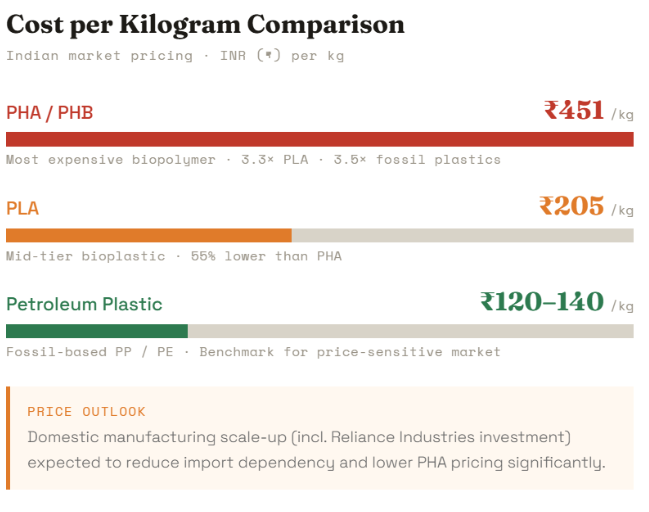Select the 'Fossil-based PP / PE' description line
This screenshot has width=649, height=512.
pos(253,352)
